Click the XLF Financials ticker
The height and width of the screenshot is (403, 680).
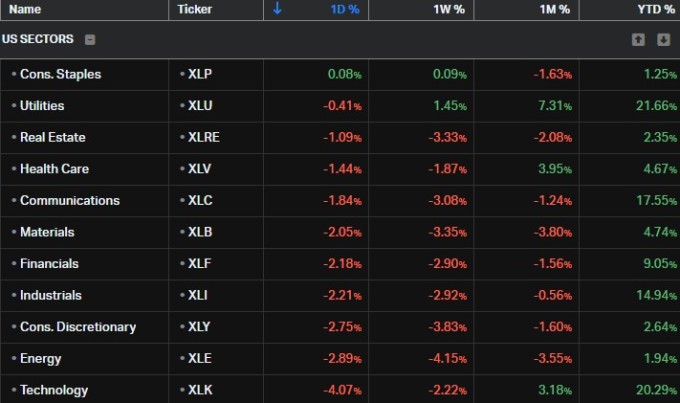pyautogui.click(x=200, y=264)
